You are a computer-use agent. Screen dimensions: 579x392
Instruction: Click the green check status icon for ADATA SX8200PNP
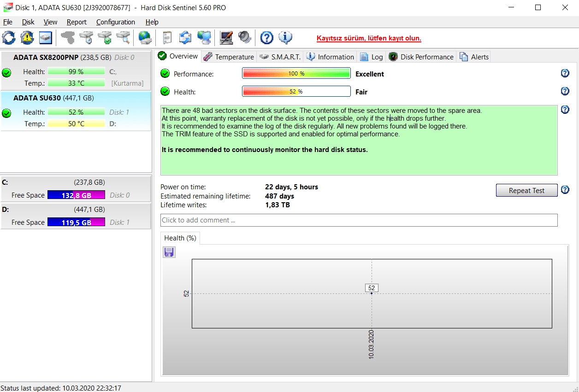[6, 73]
